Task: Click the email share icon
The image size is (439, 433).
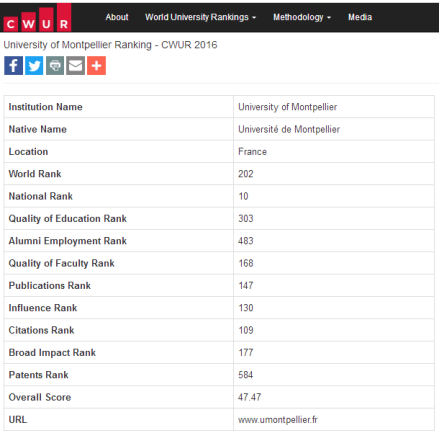Action: 76,65
